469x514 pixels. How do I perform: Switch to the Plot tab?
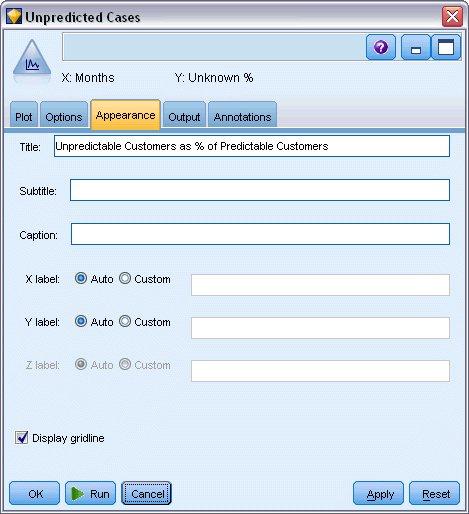click(24, 115)
